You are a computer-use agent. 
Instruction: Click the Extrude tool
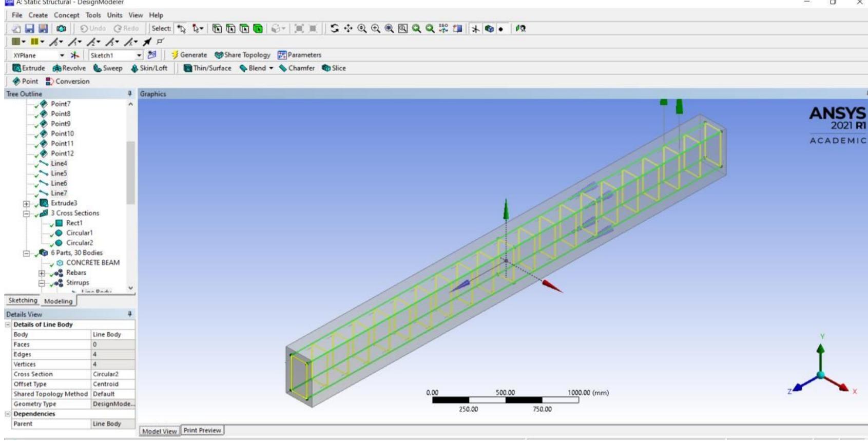[x=29, y=68]
